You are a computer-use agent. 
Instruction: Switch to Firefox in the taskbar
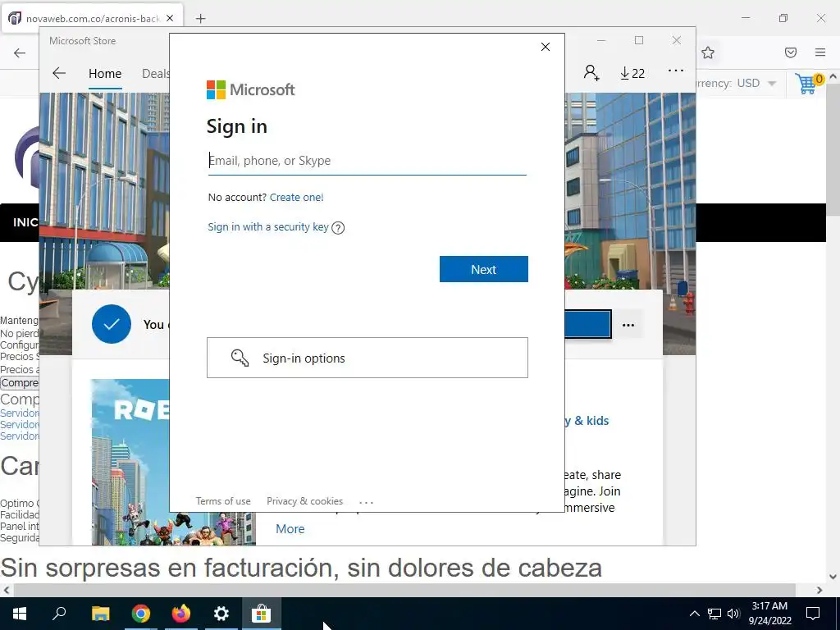(181, 614)
